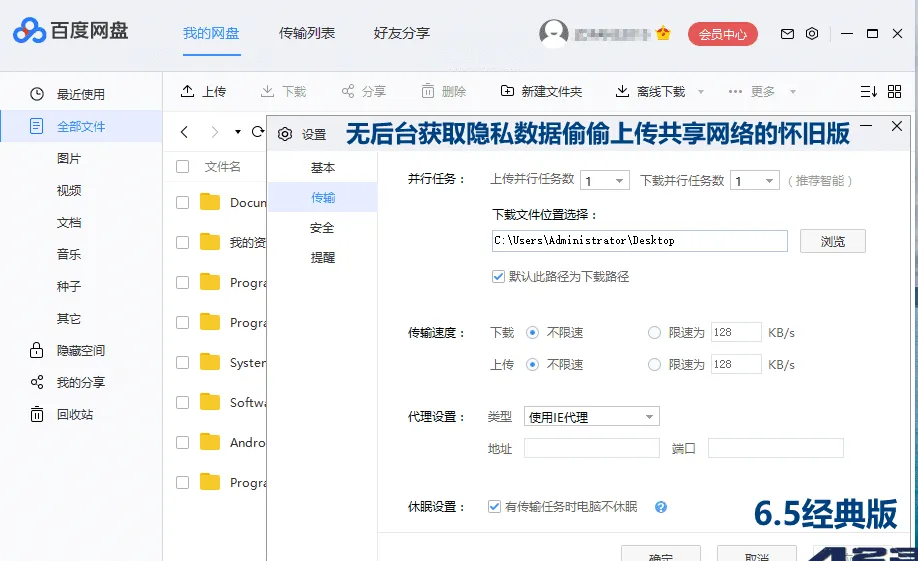Switch to grid view icon

[895, 91]
